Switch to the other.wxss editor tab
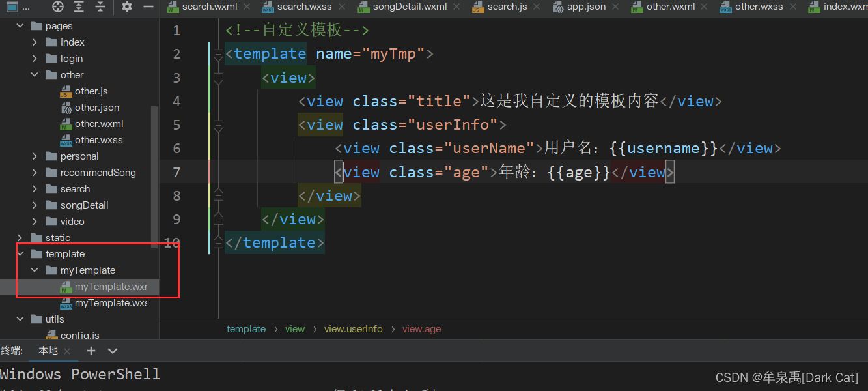Image resolution: width=868 pixels, height=391 pixels. tap(759, 7)
